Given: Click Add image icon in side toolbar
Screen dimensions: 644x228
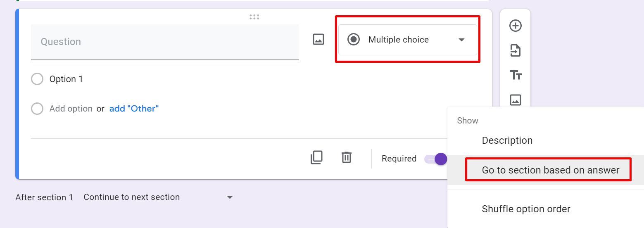Looking at the screenshot, I should (515, 100).
